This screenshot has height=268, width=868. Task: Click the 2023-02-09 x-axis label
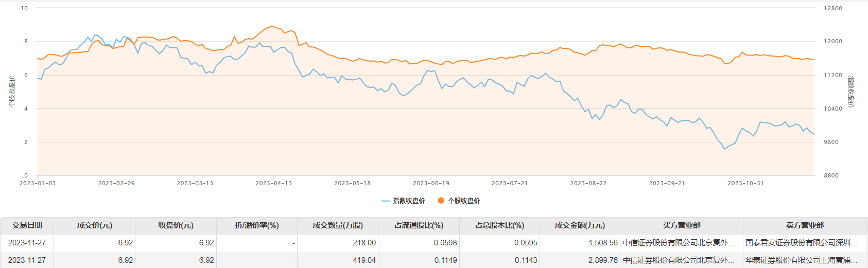[116, 183]
